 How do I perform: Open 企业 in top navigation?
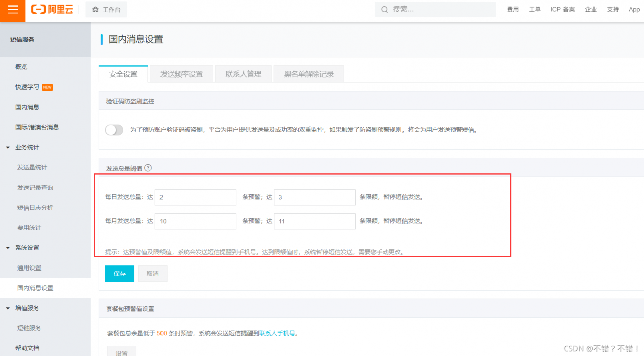591,10
